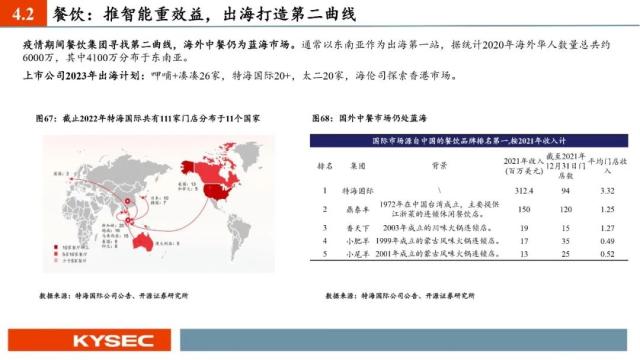
Task: Click the orange 4.2 section number badge
Action: pyautogui.click(x=23, y=14)
